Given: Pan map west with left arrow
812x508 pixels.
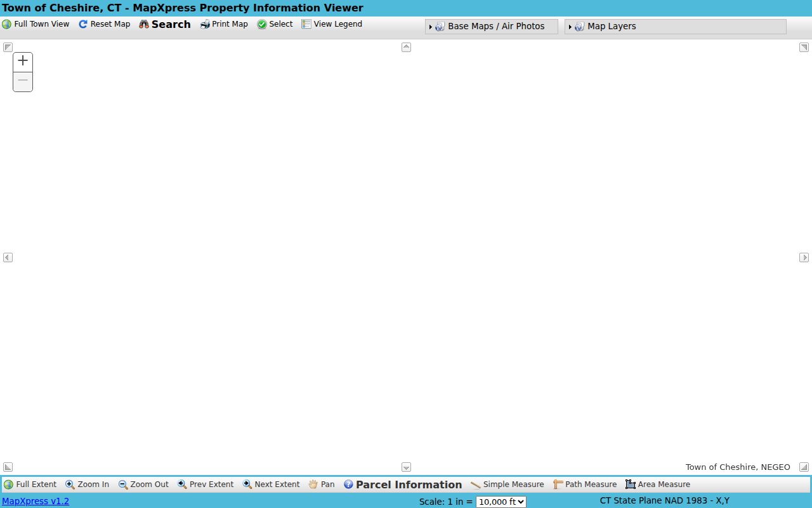Looking at the screenshot, I should coord(8,257).
